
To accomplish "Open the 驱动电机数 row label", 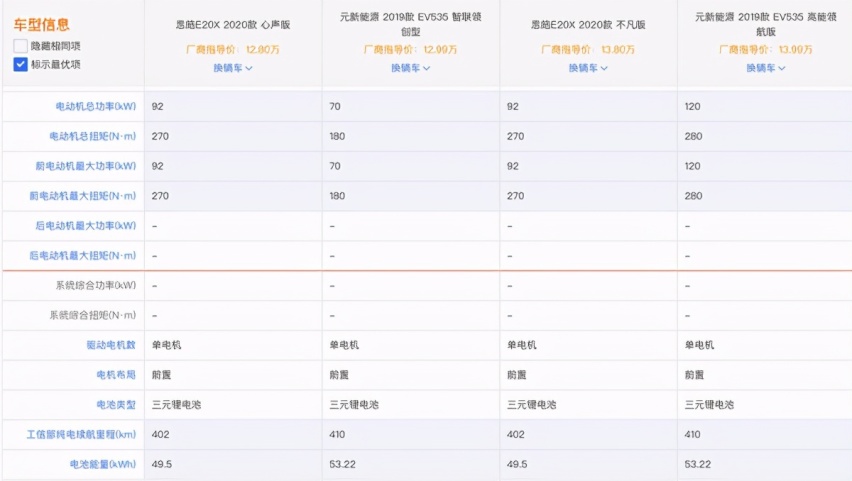I will point(111,345).
